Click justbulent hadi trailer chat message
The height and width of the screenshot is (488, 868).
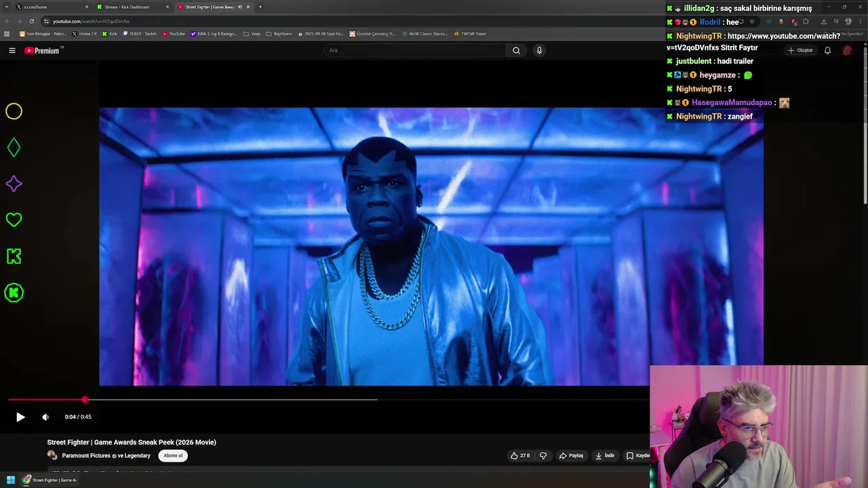click(x=710, y=61)
